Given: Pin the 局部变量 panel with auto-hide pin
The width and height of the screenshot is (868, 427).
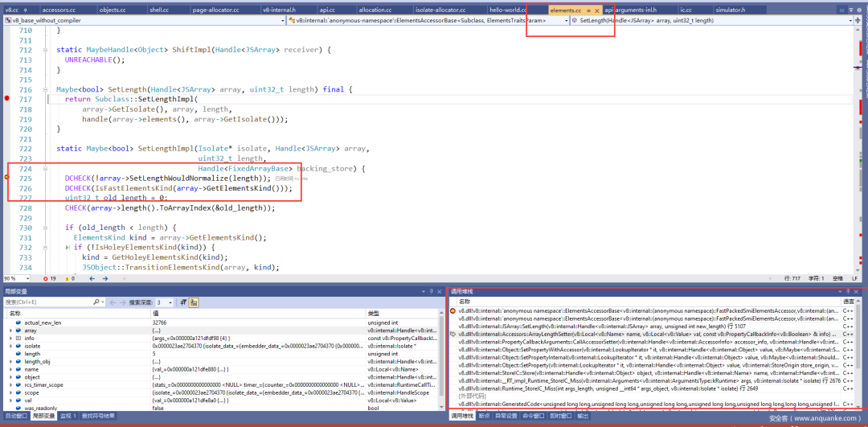Looking at the screenshot, I should pyautogui.click(x=432, y=291).
